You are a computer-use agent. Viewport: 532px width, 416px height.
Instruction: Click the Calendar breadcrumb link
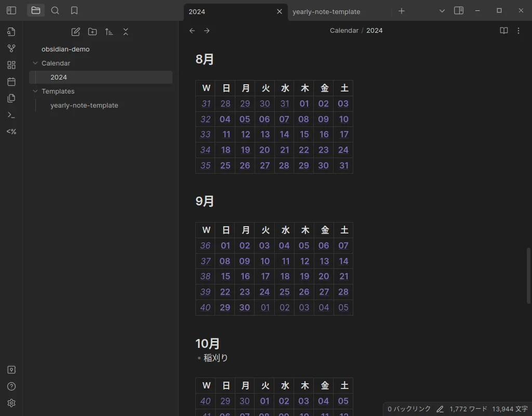344,31
